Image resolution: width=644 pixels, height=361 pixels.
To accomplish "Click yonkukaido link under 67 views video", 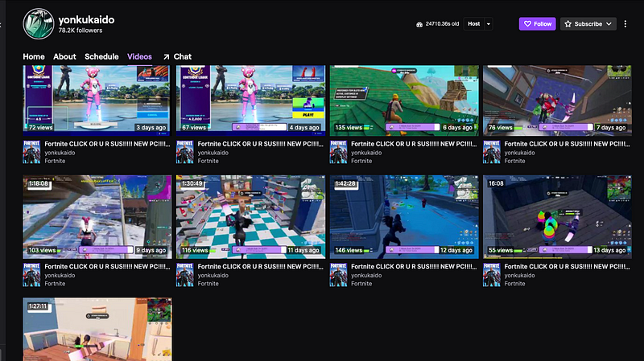I will pyautogui.click(x=213, y=153).
